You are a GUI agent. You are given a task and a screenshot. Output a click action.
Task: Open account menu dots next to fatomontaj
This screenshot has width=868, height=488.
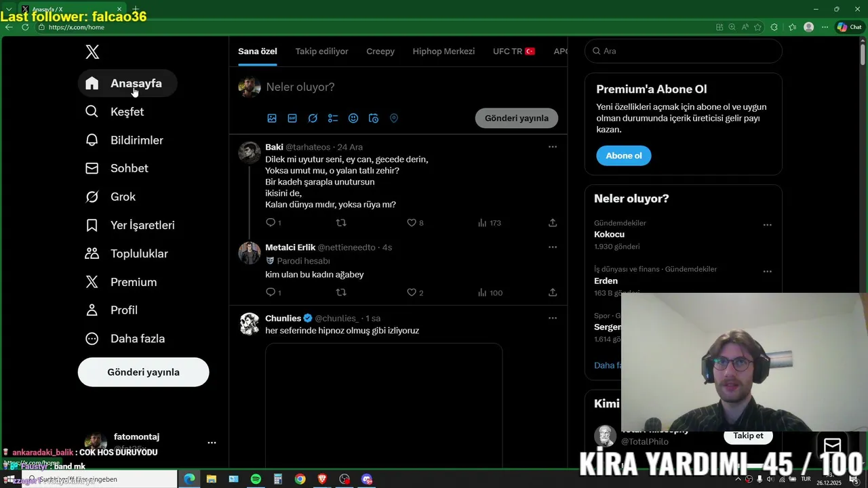point(212,443)
